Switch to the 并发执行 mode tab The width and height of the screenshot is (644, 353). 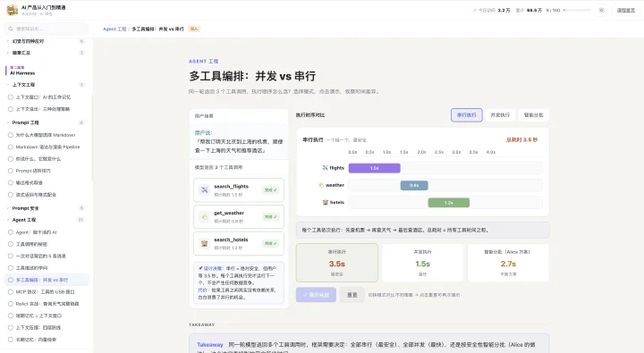tap(500, 115)
